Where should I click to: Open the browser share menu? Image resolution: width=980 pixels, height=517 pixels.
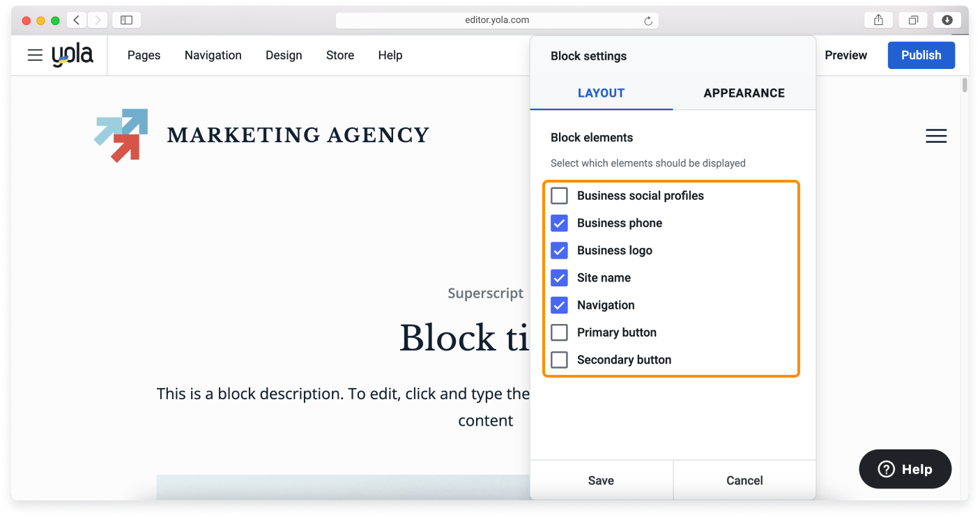(x=878, y=20)
